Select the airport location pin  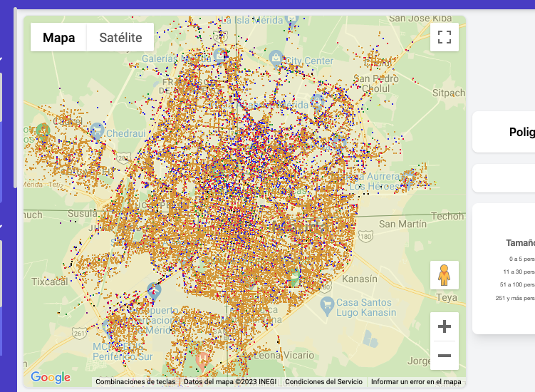(153, 290)
